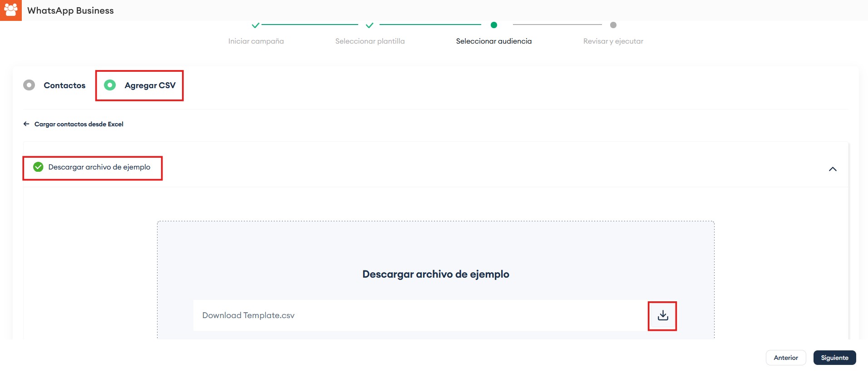Image resolution: width=868 pixels, height=374 pixels.
Task: Click the Seleccionar audiencia step label
Action: click(494, 41)
